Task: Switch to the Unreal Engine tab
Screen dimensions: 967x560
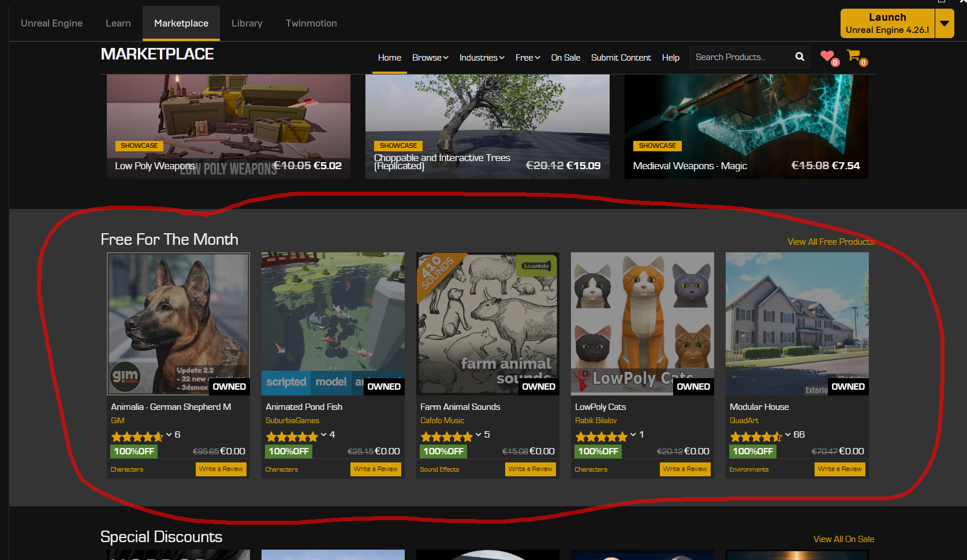Action: pyautogui.click(x=51, y=23)
